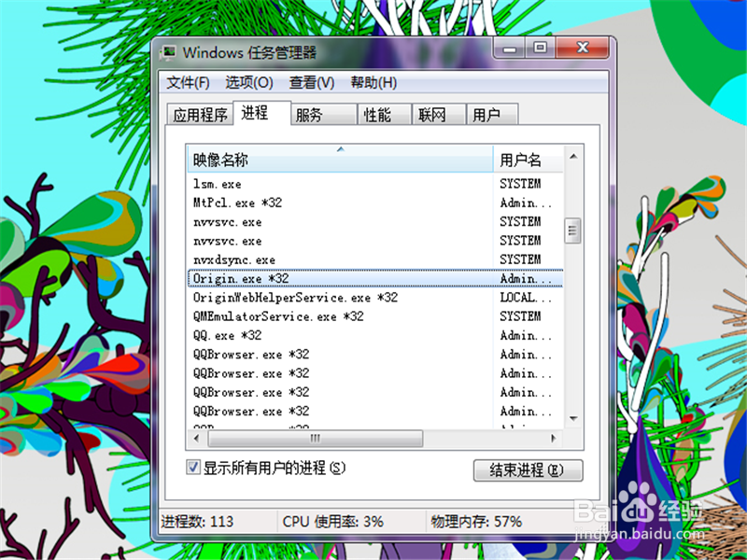Click the CPU 使用率: 3% status entry
The width and height of the screenshot is (747, 560).
click(332, 522)
